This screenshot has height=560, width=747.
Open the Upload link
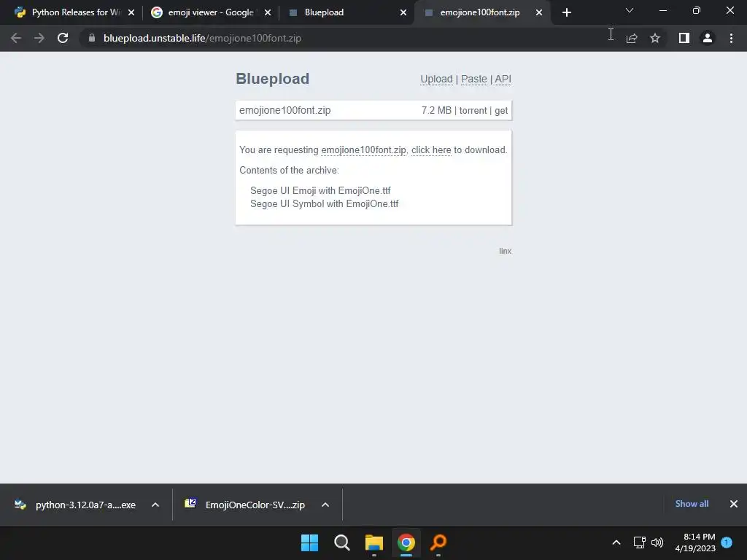pyautogui.click(x=436, y=79)
